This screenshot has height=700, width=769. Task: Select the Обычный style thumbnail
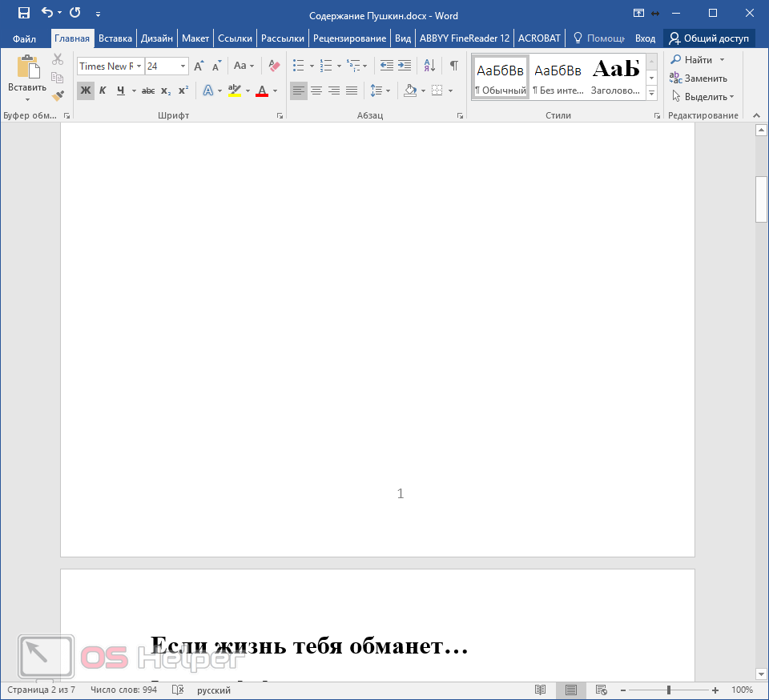501,78
